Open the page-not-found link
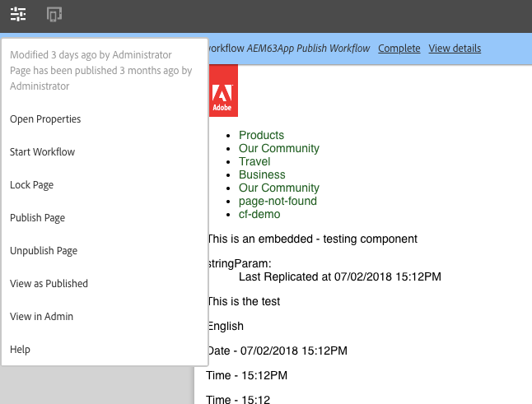 [278, 201]
